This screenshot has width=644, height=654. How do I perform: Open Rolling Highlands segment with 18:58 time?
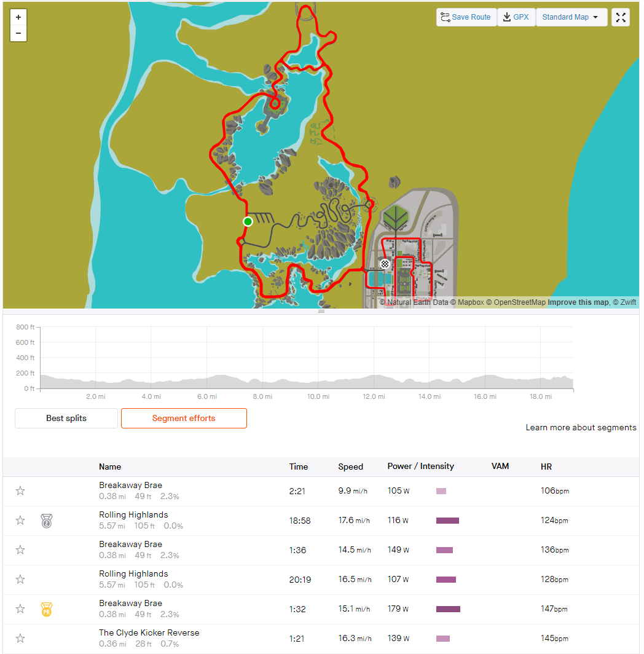(x=133, y=514)
